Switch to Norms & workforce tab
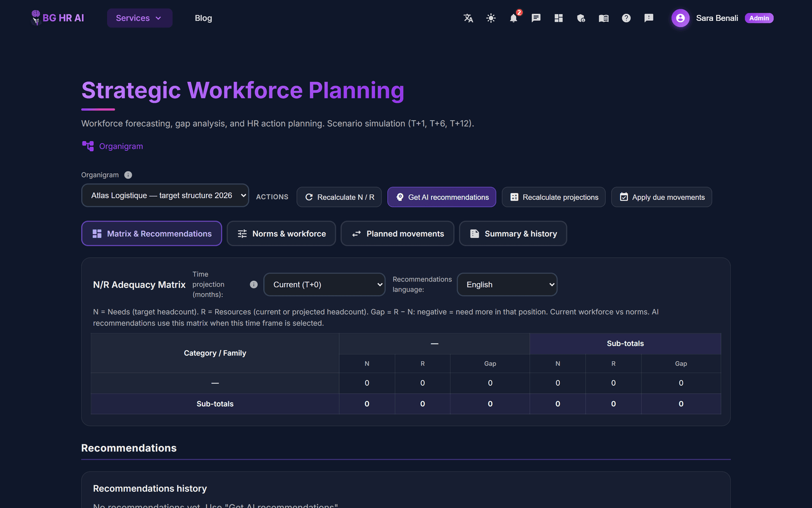The width and height of the screenshot is (812, 508). [x=281, y=234]
